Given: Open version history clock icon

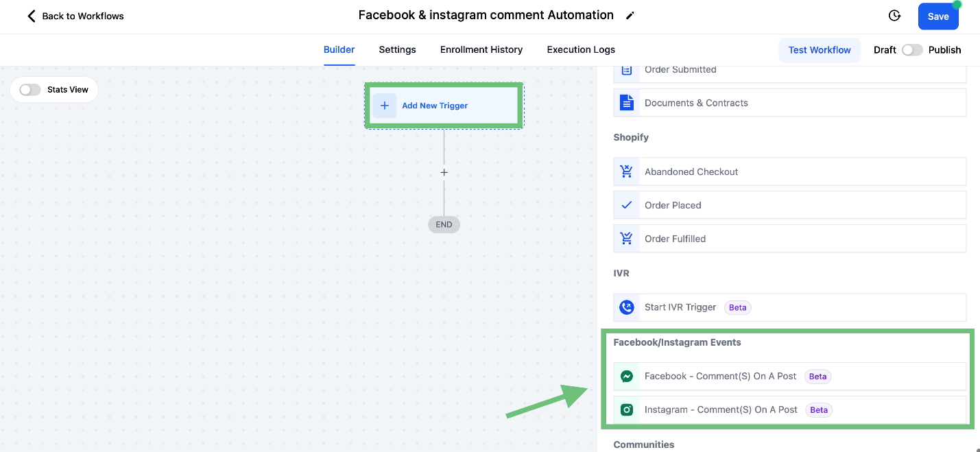Looking at the screenshot, I should point(894,16).
